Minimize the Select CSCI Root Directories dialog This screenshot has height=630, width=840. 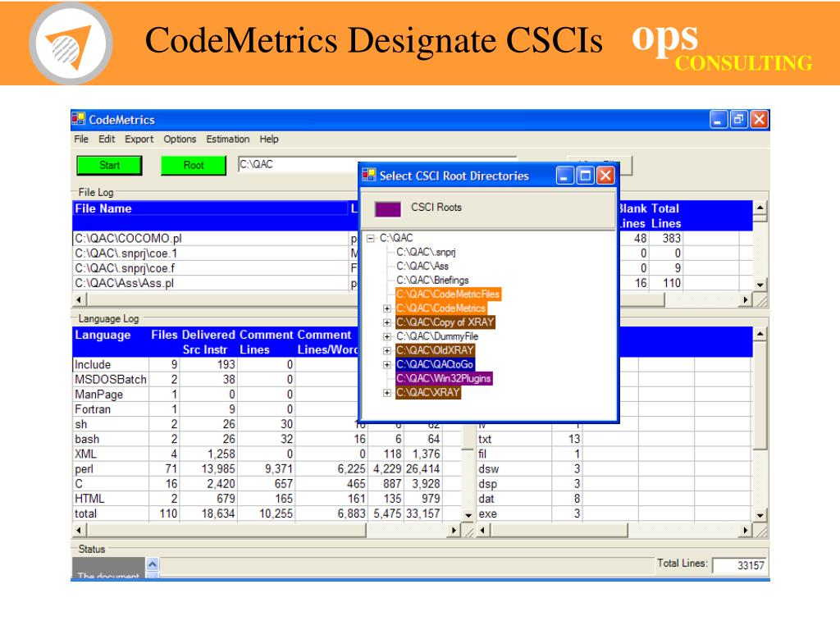click(564, 176)
